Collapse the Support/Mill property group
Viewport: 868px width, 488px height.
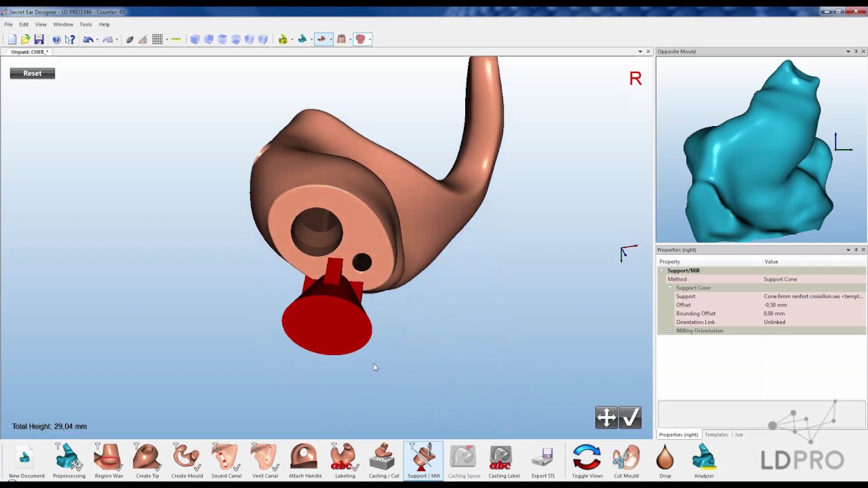coord(662,270)
